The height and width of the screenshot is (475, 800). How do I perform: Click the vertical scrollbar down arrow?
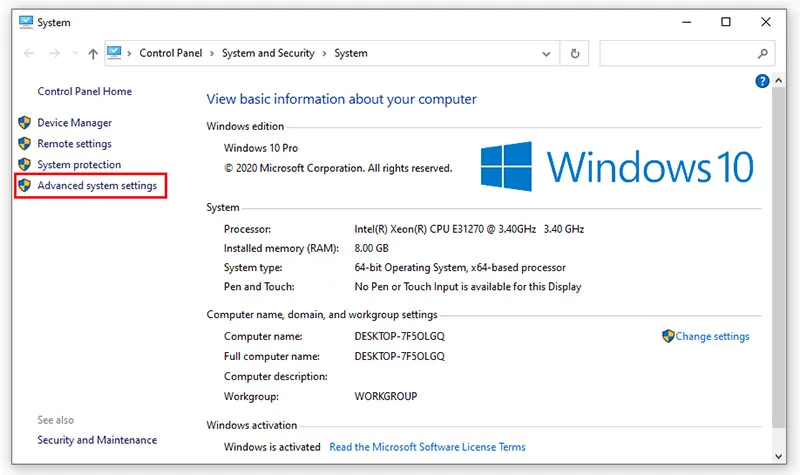tap(778, 456)
